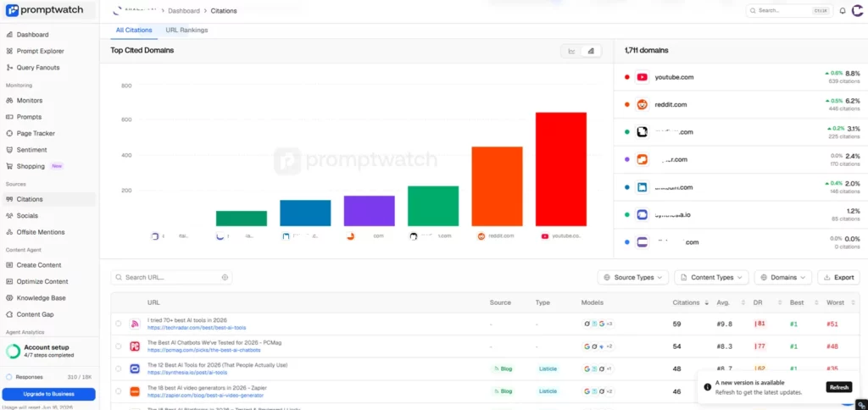Viewport: 868px width, 410px height.
Task: Open the pcmag.com best-ai-chatbots link
Action: [203, 350]
